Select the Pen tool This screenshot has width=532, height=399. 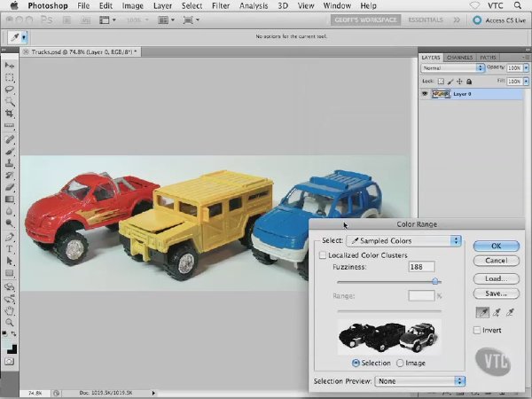point(10,237)
